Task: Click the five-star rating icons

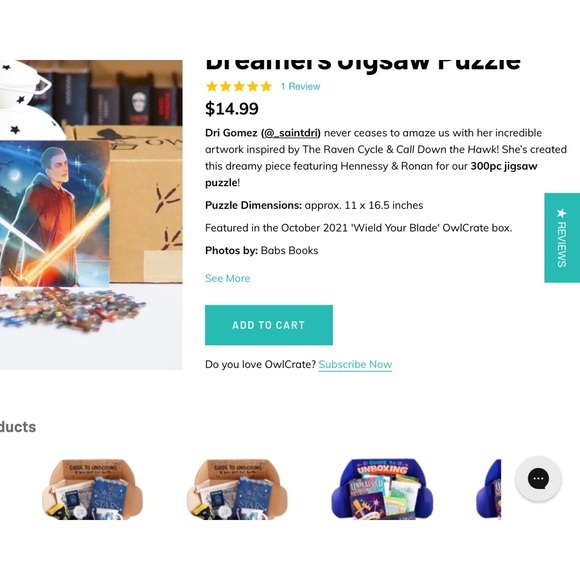Action: [239, 86]
